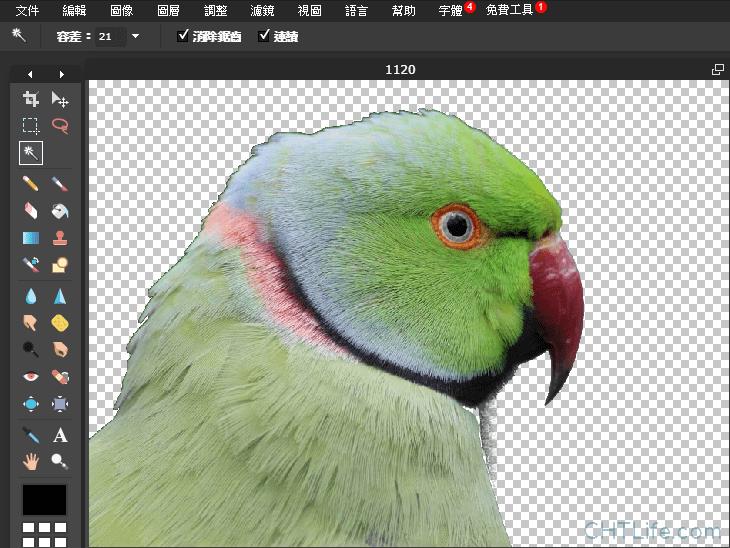The height and width of the screenshot is (548, 730).
Task: Select the Rectangular Marquee tool
Action: click(31, 126)
